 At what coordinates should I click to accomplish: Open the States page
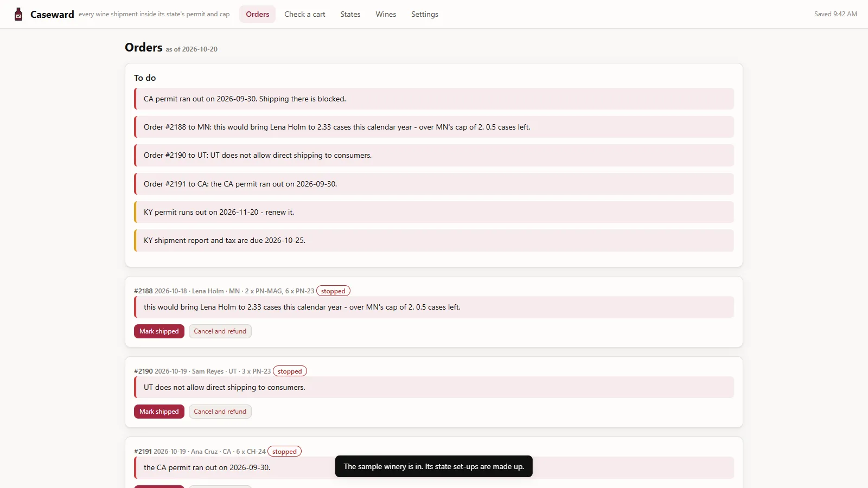(x=350, y=14)
